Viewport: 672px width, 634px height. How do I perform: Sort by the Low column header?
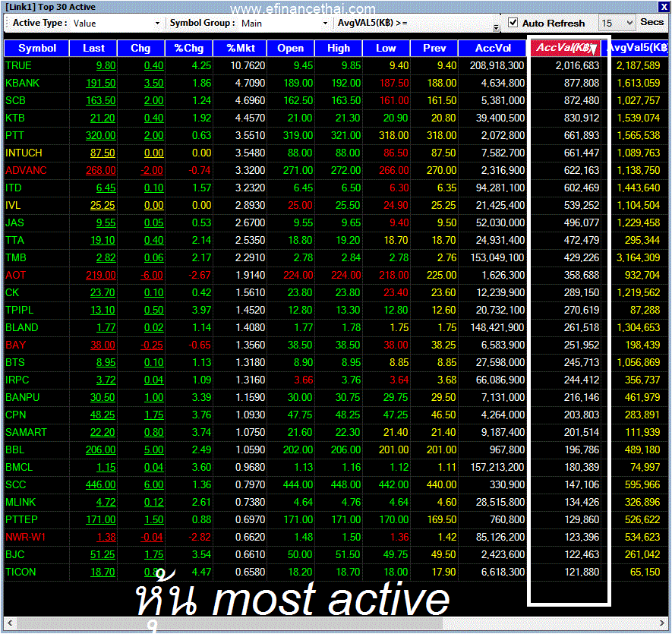[386, 48]
